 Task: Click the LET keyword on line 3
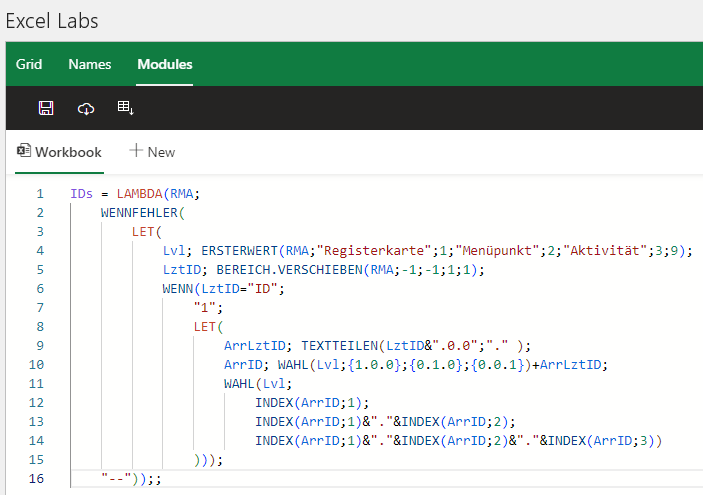pyautogui.click(x=143, y=231)
